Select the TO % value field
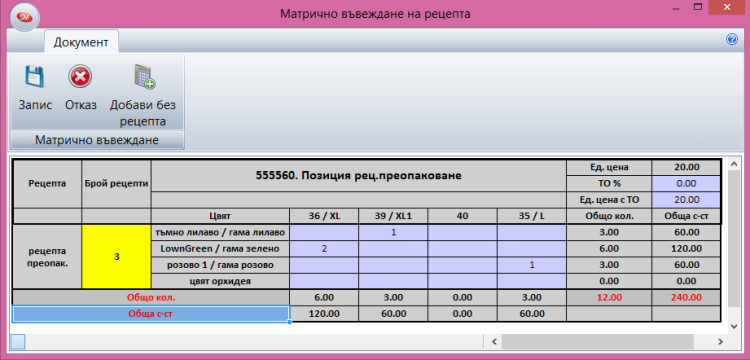This screenshot has width=750, height=360. (x=685, y=183)
